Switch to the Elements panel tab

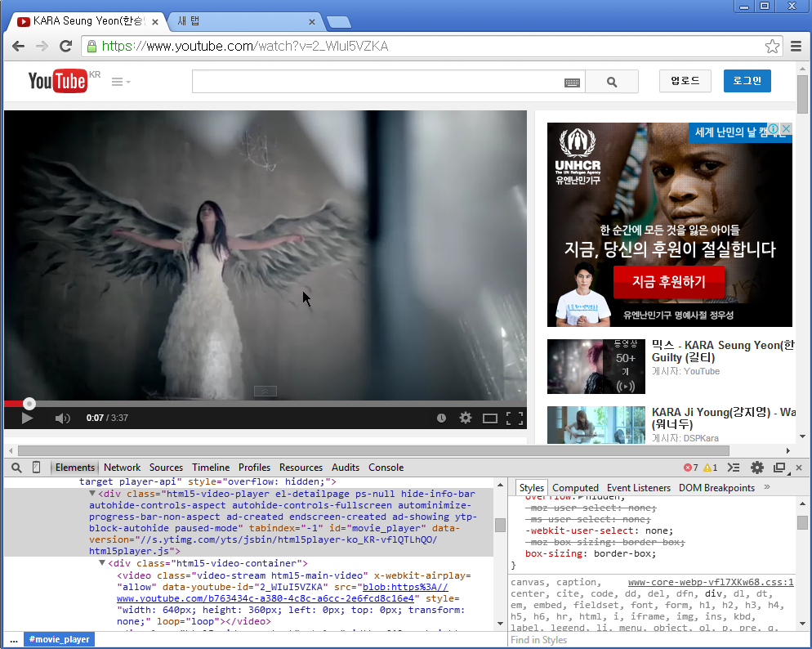click(x=75, y=468)
